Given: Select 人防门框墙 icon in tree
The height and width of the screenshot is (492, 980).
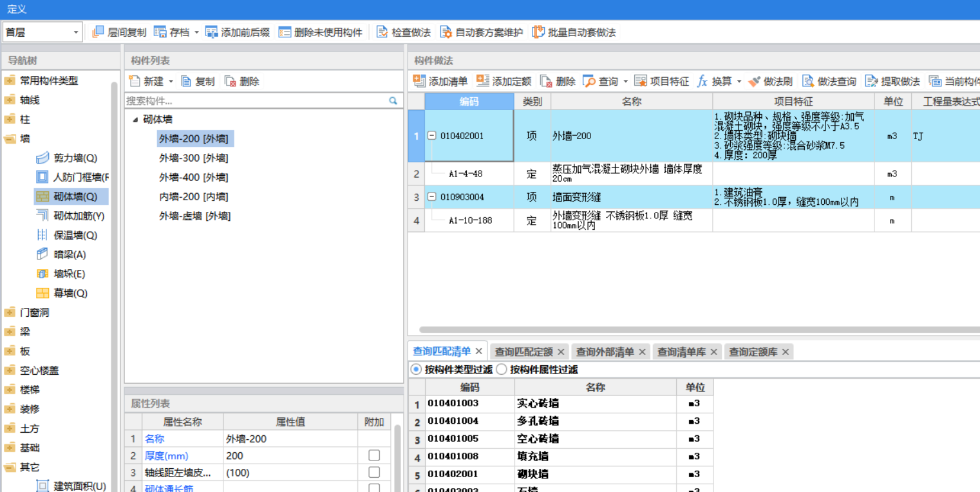Looking at the screenshot, I should pyautogui.click(x=42, y=177).
